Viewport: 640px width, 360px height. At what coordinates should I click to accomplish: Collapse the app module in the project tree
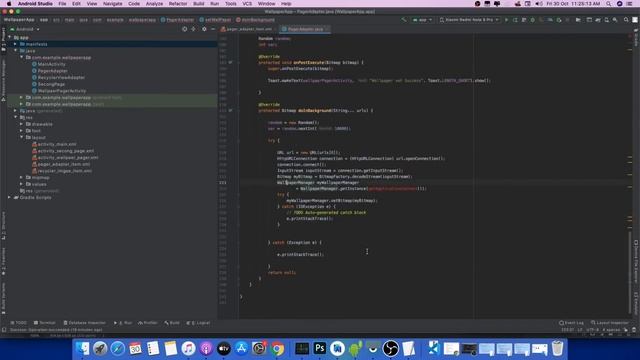tap(9, 38)
